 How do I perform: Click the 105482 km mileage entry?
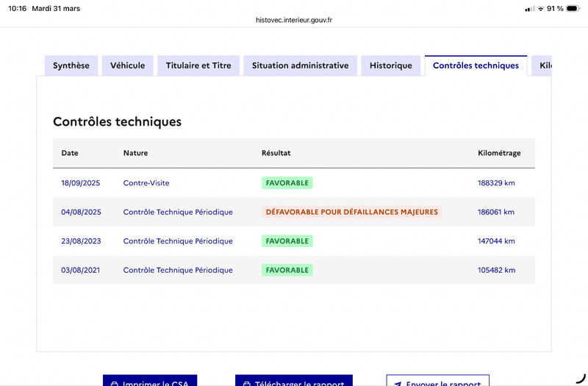coord(497,270)
